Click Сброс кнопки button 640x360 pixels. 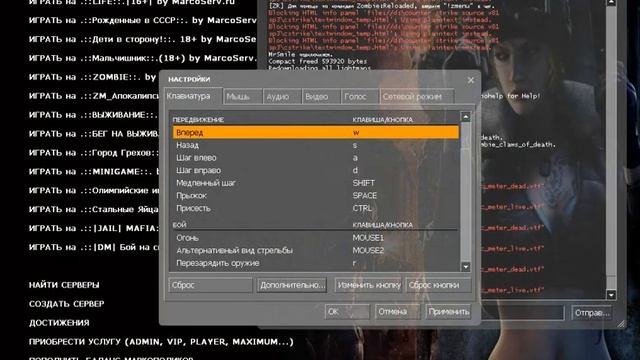tap(438, 285)
